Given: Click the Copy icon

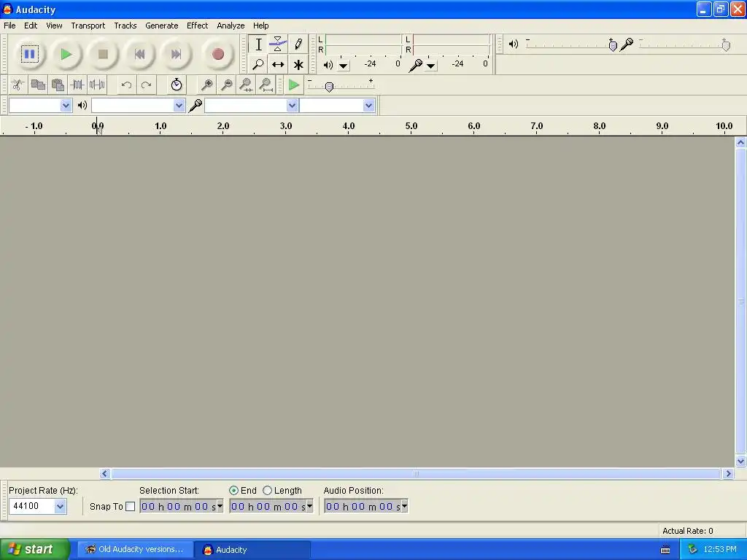Looking at the screenshot, I should 38,85.
